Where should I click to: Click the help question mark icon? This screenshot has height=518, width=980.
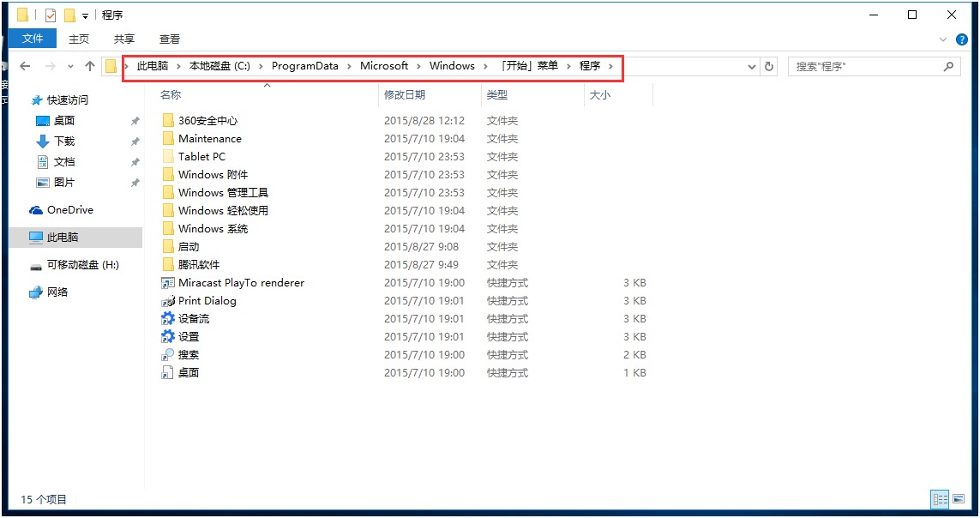(x=961, y=39)
